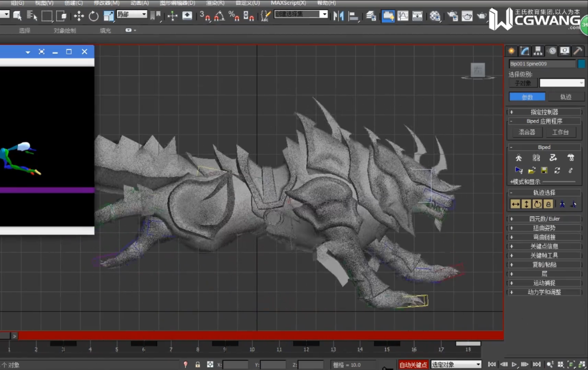
Task: Select the Rotate transform tool
Action: tap(93, 16)
